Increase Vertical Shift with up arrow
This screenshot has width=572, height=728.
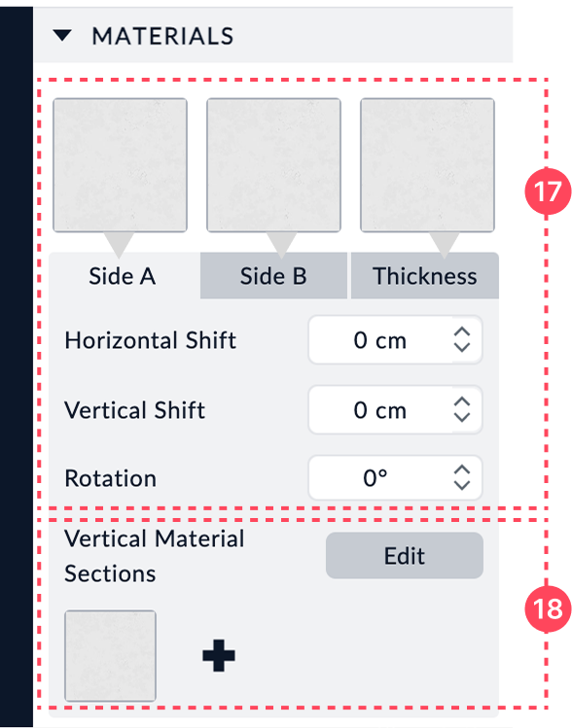click(x=462, y=402)
